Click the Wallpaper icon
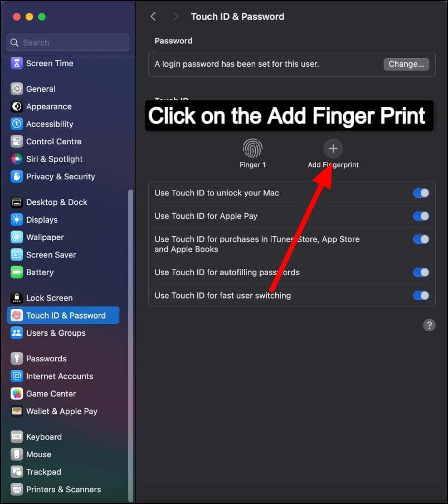448x504 pixels. pos(17,237)
